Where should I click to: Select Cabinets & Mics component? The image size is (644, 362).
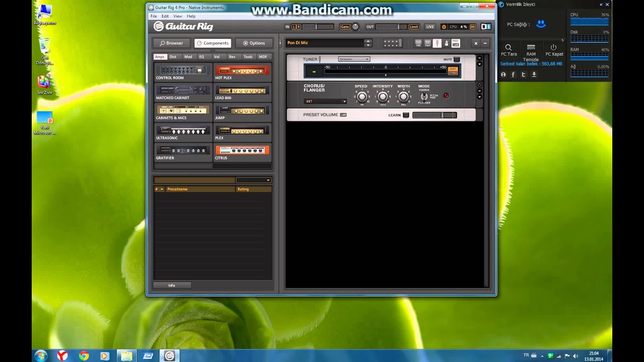click(x=183, y=113)
